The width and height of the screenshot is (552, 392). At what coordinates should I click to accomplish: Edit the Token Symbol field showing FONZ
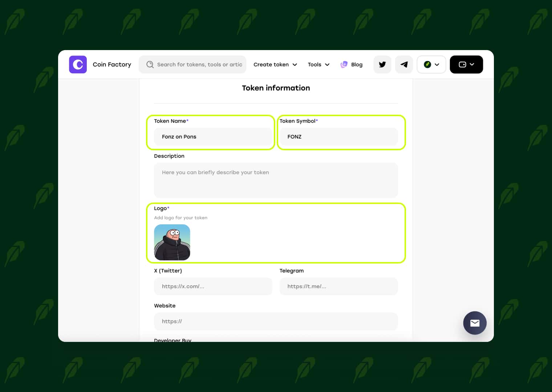point(339,137)
